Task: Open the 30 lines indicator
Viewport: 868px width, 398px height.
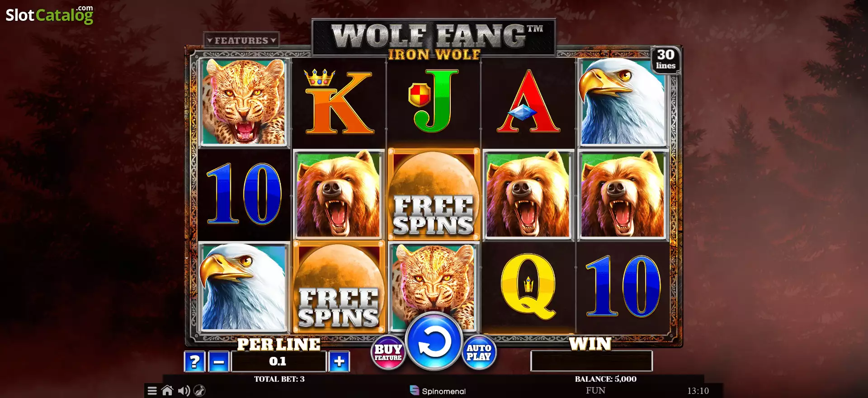Action: pyautogui.click(x=666, y=59)
